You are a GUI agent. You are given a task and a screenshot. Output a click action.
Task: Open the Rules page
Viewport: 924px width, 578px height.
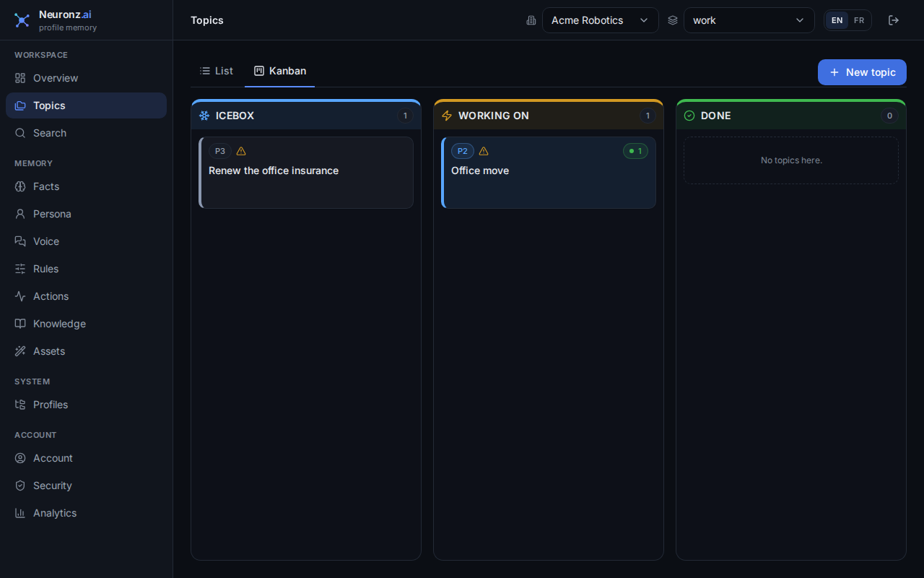click(86, 269)
